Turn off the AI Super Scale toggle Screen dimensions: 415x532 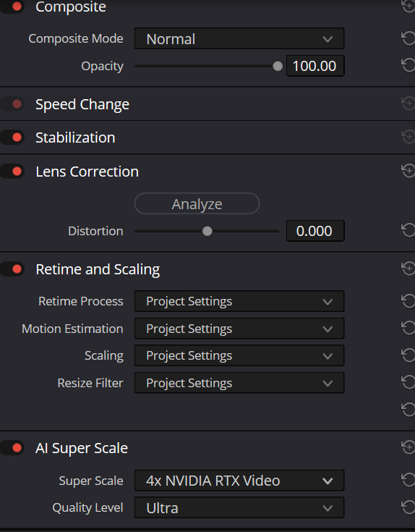click(x=12, y=448)
